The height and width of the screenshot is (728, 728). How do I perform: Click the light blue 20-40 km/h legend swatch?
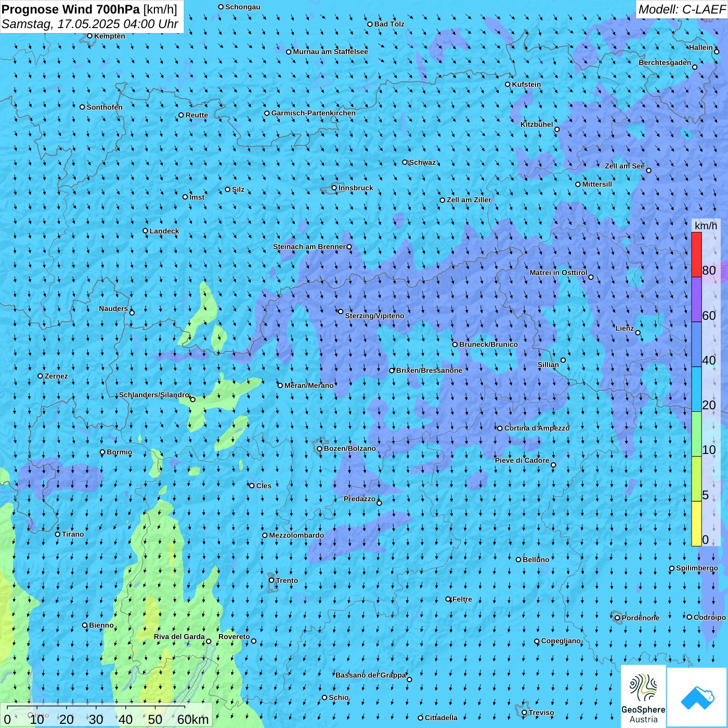pyautogui.click(x=696, y=389)
